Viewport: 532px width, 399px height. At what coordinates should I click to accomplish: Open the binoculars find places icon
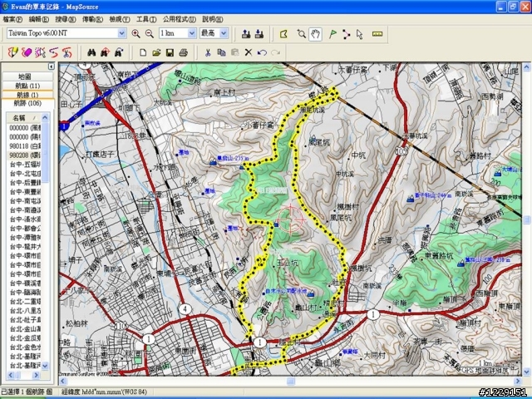click(x=91, y=52)
